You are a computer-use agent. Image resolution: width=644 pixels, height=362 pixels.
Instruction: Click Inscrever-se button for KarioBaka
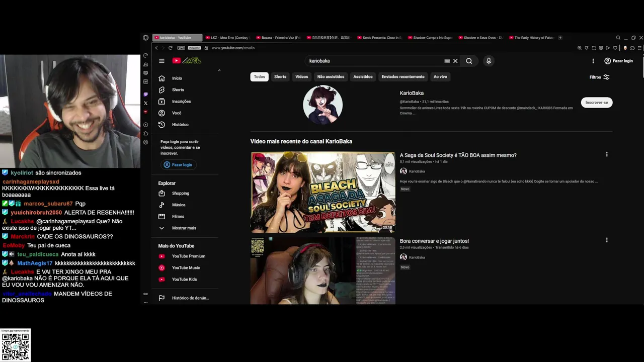coord(597,103)
